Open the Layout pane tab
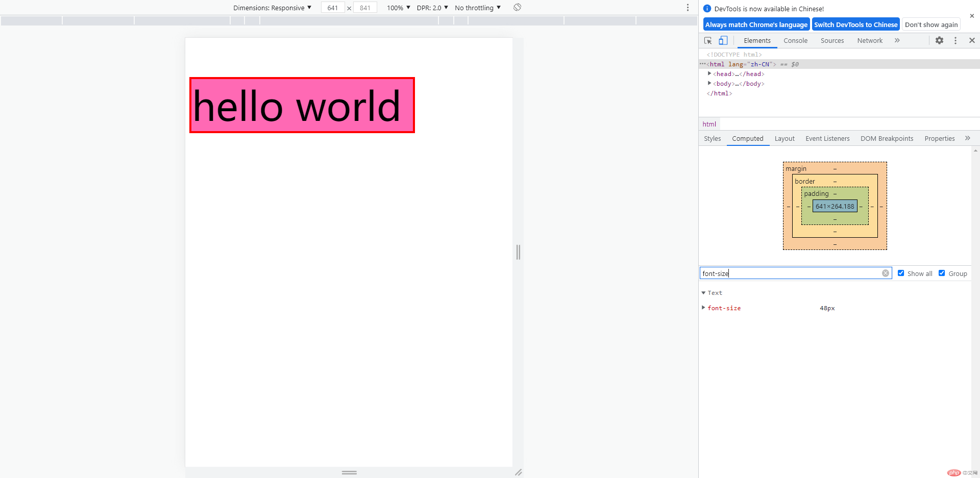The image size is (980, 478). (x=785, y=138)
